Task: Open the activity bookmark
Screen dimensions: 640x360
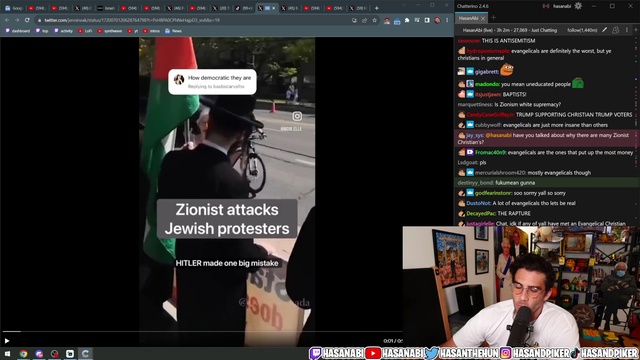Action: [x=63, y=31]
